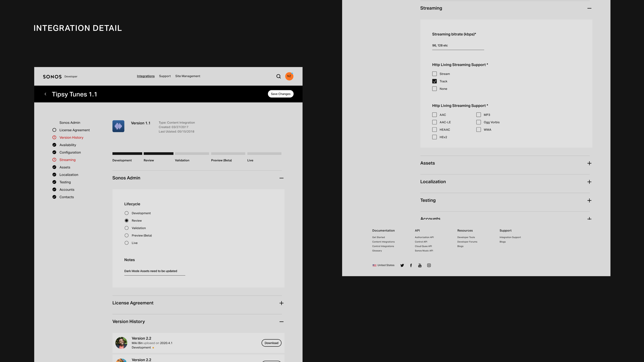644x362 pixels.
Task: Check the MP3 format checkbox
Action: tap(478, 115)
